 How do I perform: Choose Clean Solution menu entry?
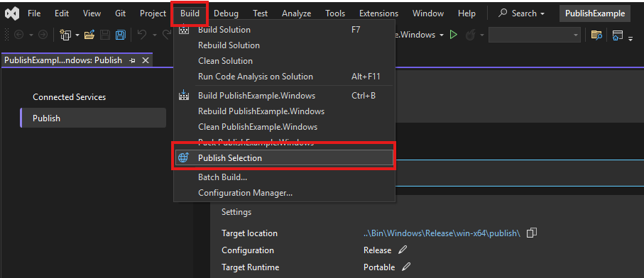click(x=284, y=61)
